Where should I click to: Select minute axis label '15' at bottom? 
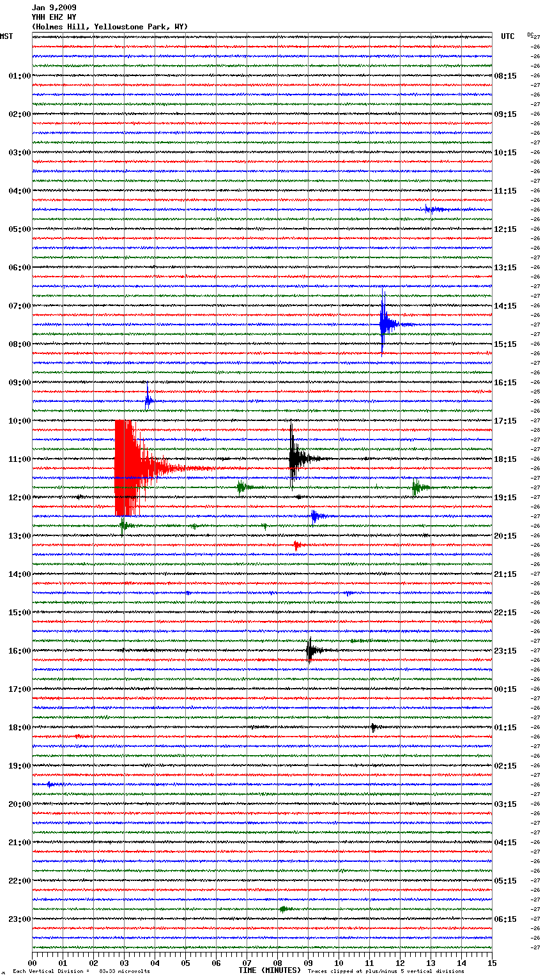[492, 963]
